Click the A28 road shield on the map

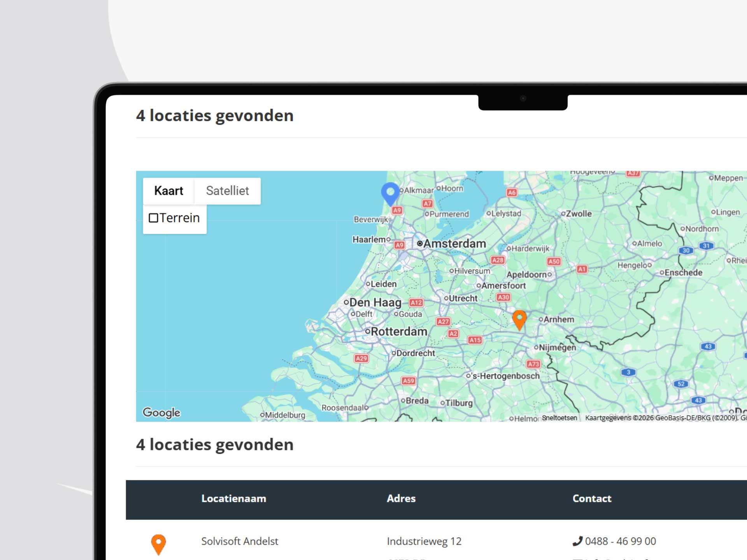pos(498,260)
